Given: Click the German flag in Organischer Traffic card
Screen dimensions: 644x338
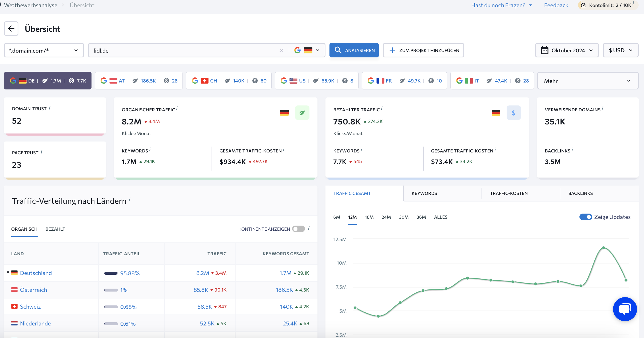Looking at the screenshot, I should [x=284, y=113].
